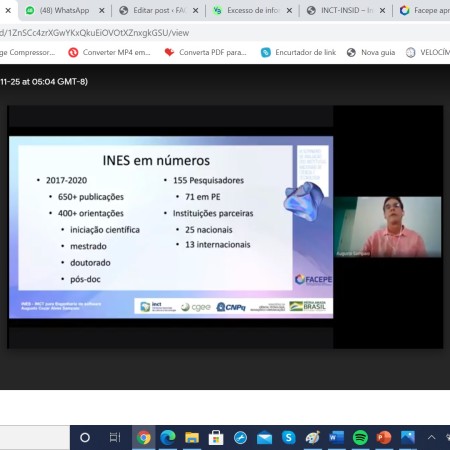Open Converter MP4 bookmark
This screenshot has height=450, width=450.
point(109,52)
